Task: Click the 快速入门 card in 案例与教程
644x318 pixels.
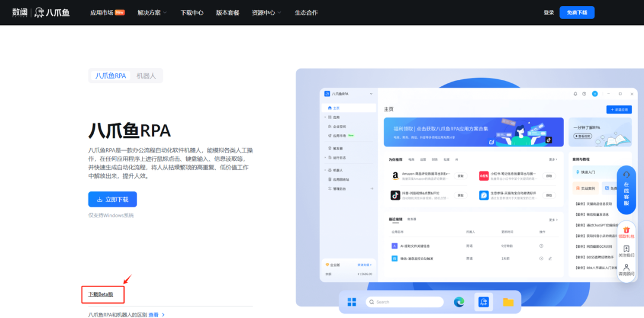Action: 596,172
